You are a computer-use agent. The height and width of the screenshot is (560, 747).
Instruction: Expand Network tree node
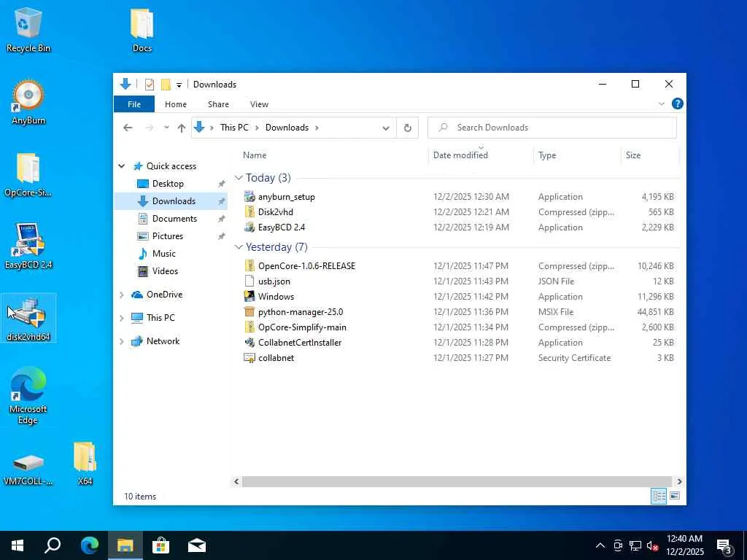pos(122,341)
